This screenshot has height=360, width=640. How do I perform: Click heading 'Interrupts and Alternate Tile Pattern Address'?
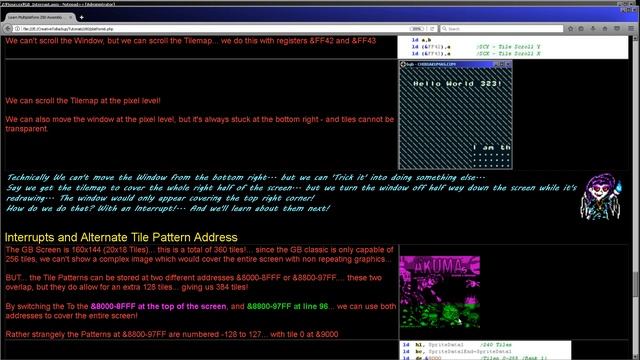(x=121, y=238)
